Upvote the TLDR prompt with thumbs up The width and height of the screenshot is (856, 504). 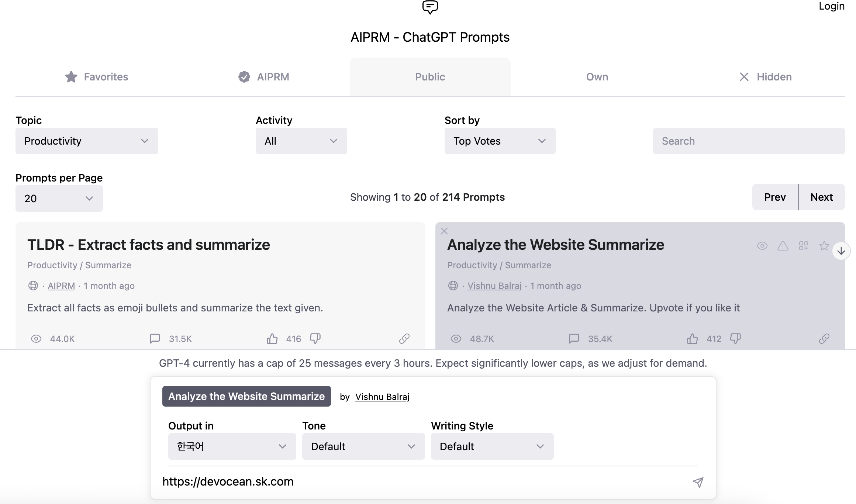click(x=272, y=339)
